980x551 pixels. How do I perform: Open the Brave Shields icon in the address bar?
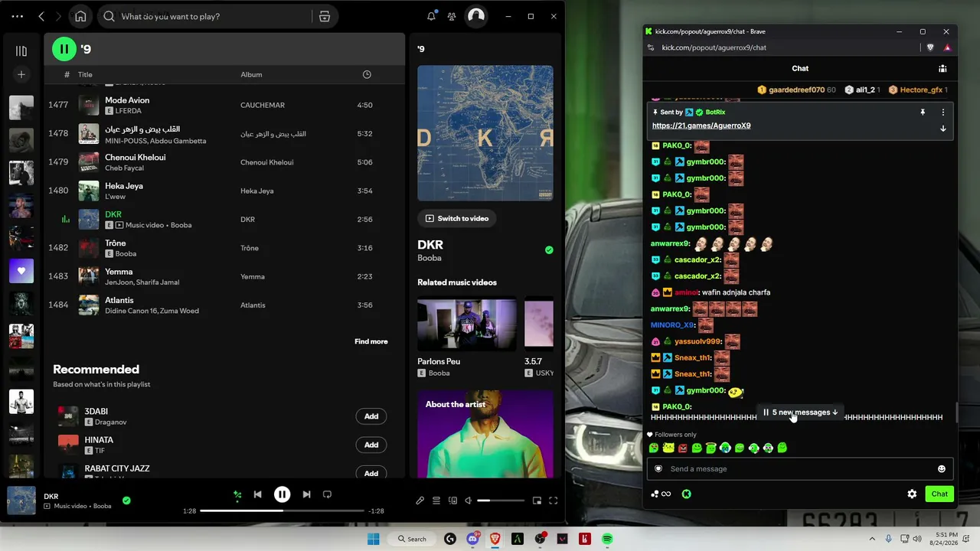[x=930, y=47]
